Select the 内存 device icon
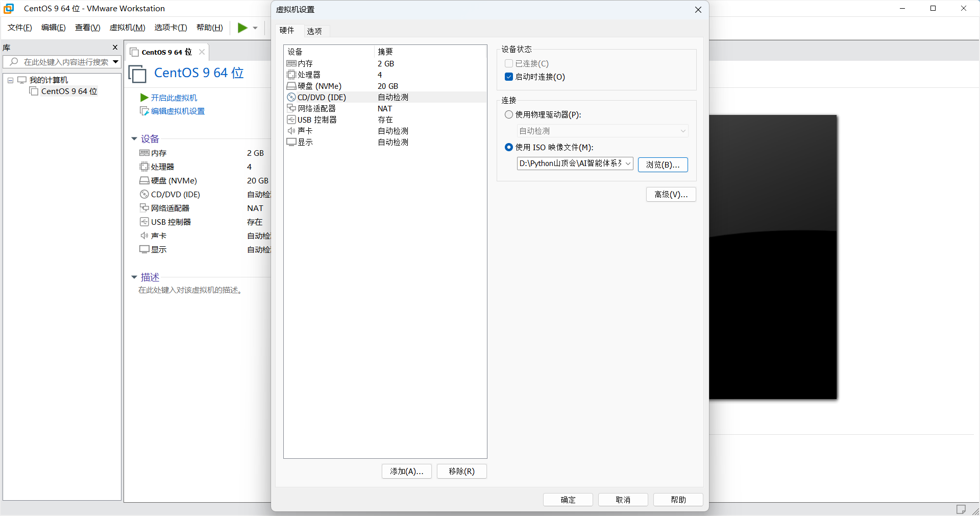 tap(292, 63)
